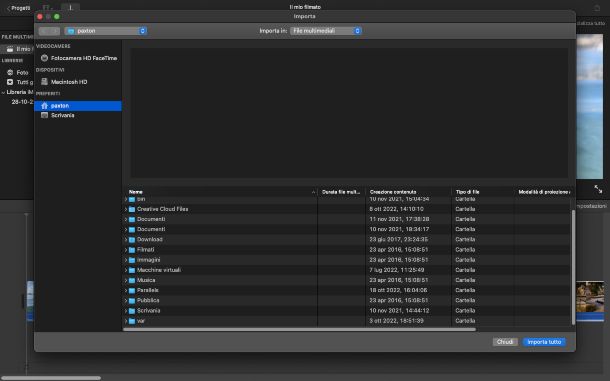Open the paxton location dropdown

click(105, 31)
